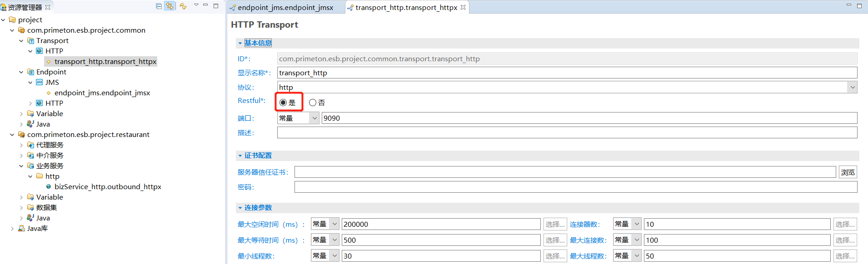Click the Java库 library icon
The width and height of the screenshot is (868, 264).
(x=21, y=229)
